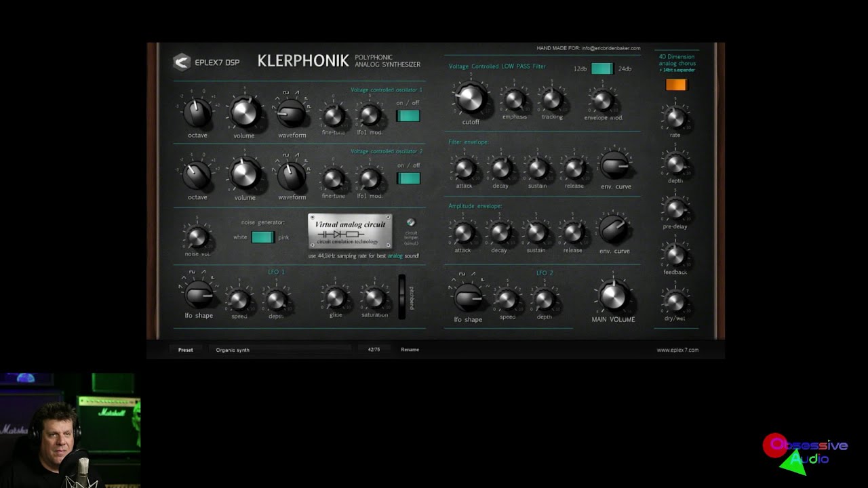Click filter envelope decay knob
This screenshot has width=868, height=488.
pyautogui.click(x=501, y=168)
